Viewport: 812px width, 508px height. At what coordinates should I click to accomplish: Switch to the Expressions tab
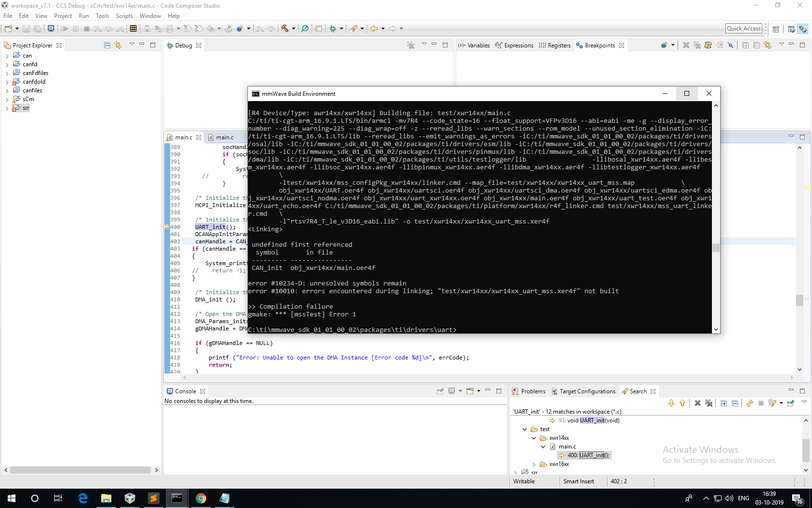(514, 45)
